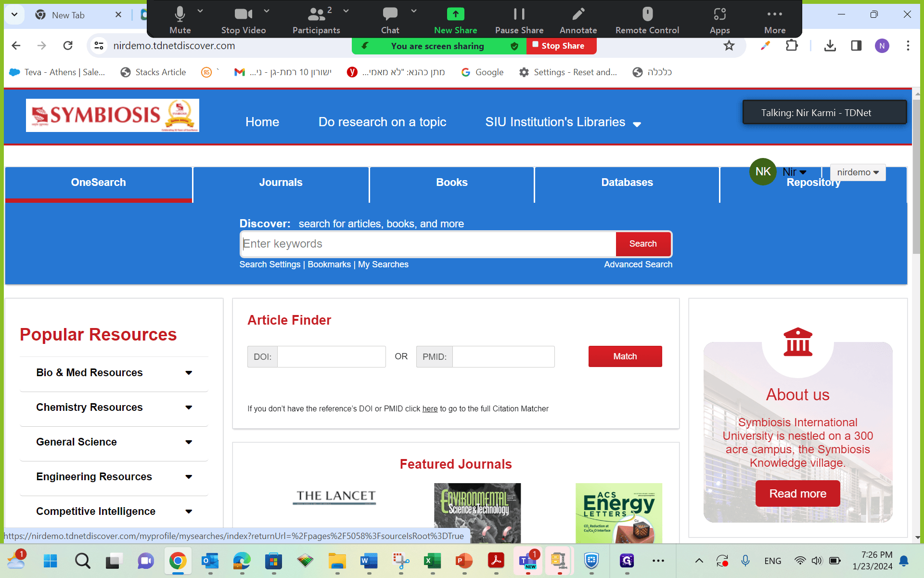Open Advanced Search link

(x=638, y=265)
